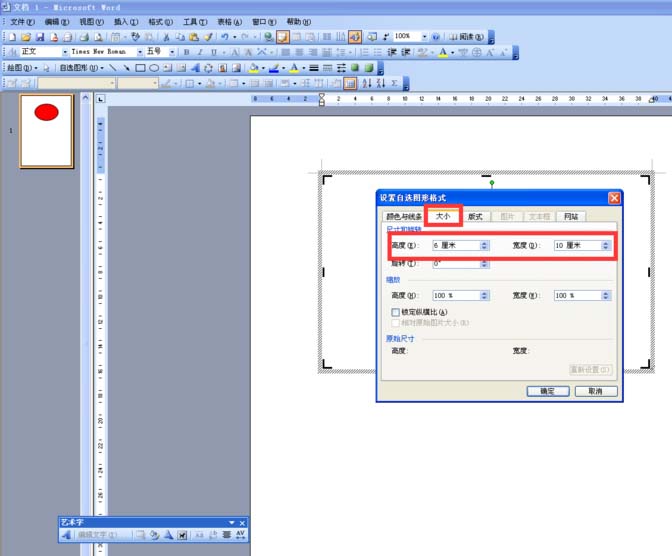Save the document with the floppy icon
Viewport: 672px width, 556px height.
40,37
